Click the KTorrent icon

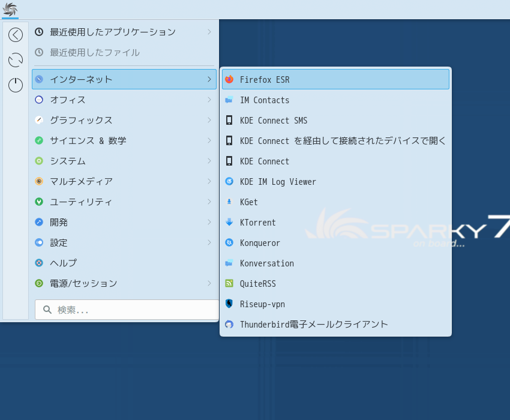pos(229,222)
